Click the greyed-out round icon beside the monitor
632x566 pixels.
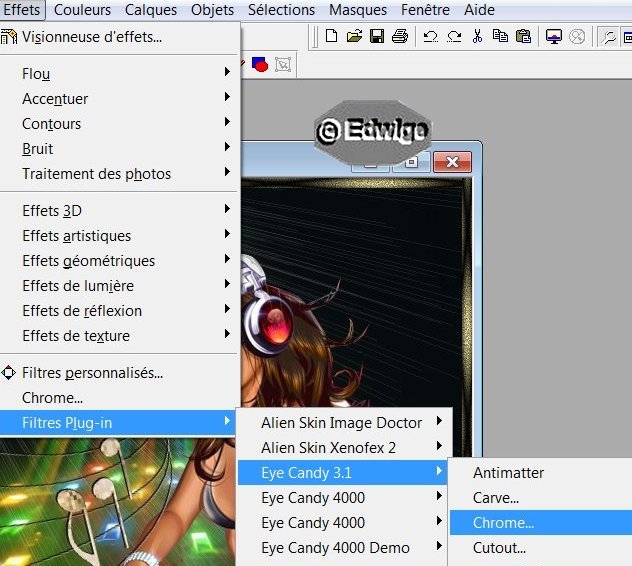(x=577, y=37)
